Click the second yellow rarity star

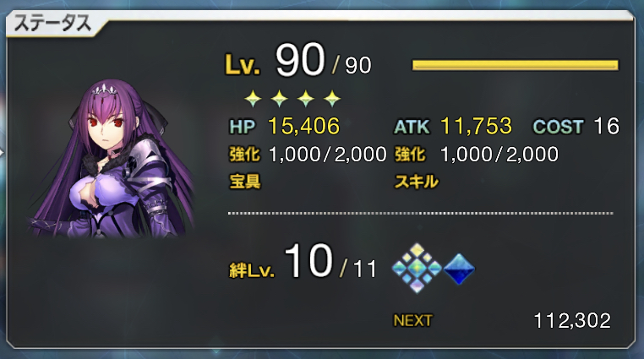[279, 99]
